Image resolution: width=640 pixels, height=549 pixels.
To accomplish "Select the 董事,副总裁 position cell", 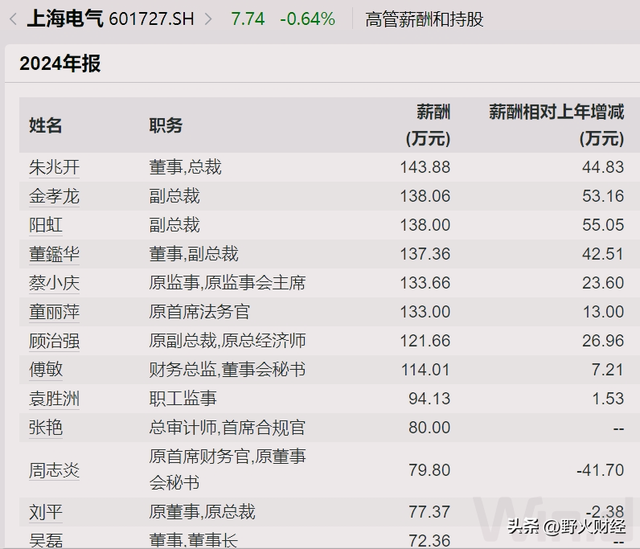I will click(193, 254).
